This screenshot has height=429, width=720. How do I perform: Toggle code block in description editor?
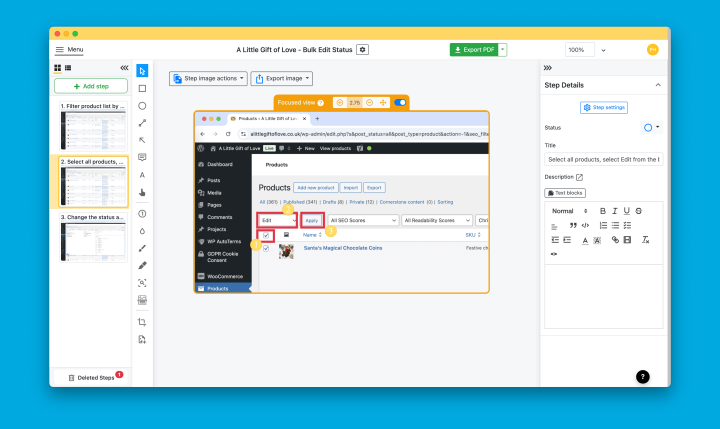coord(585,226)
